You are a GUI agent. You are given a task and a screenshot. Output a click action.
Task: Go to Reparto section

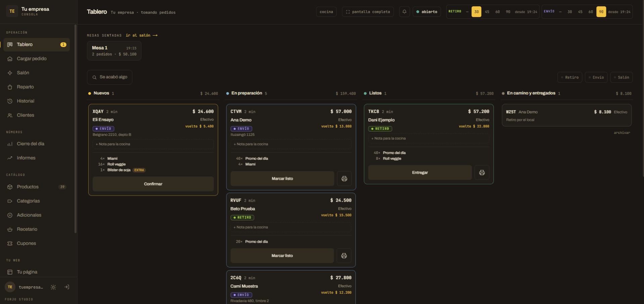(37, 87)
